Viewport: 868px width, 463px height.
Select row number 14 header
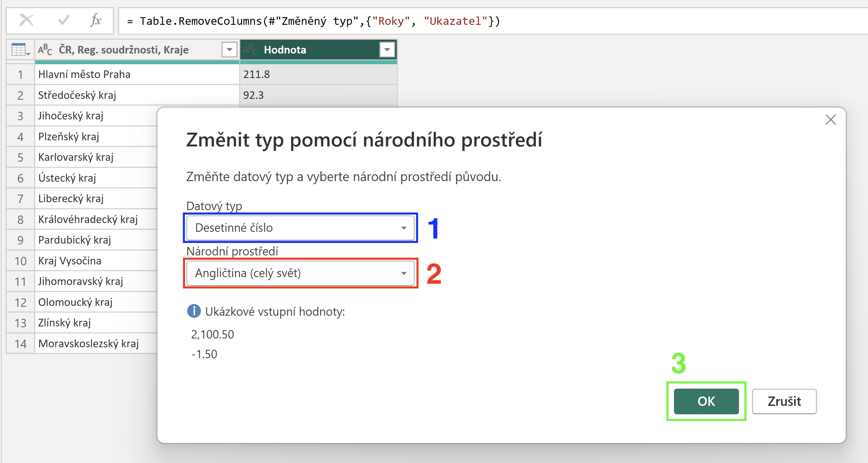point(21,344)
